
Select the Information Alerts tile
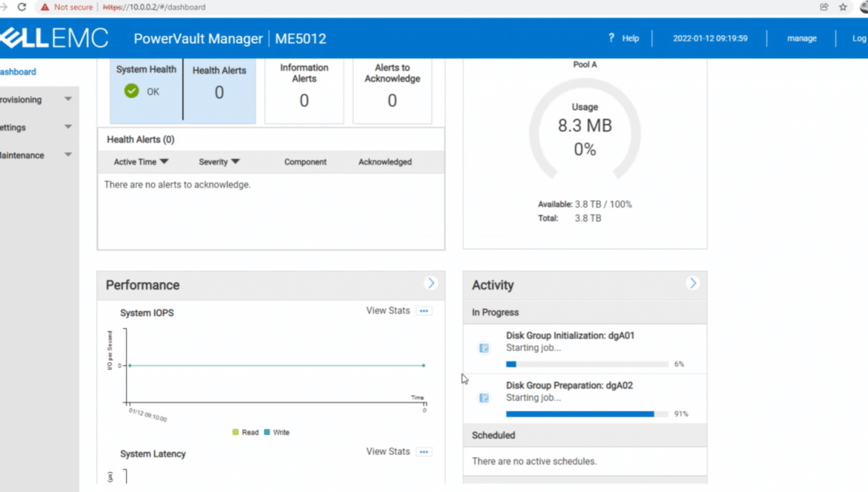[304, 90]
